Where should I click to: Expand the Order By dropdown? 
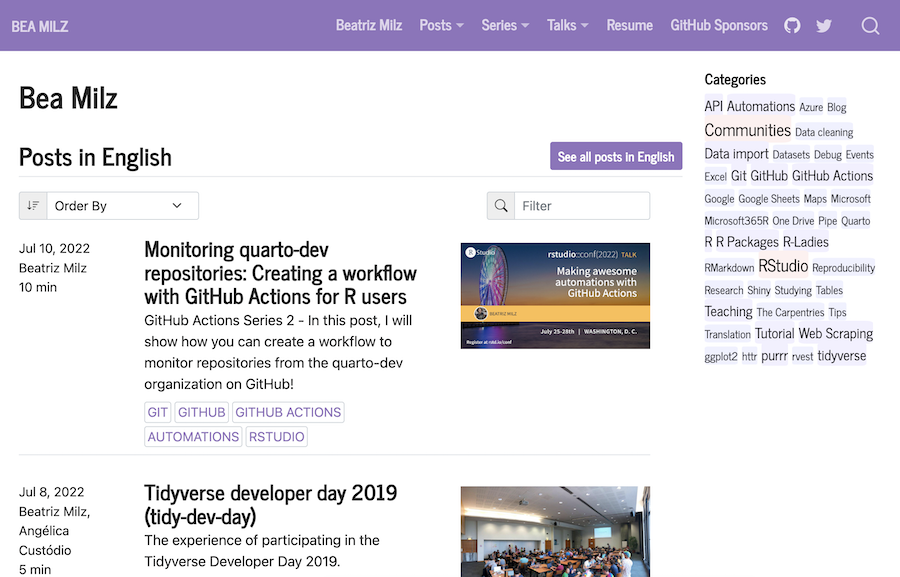click(x=122, y=206)
